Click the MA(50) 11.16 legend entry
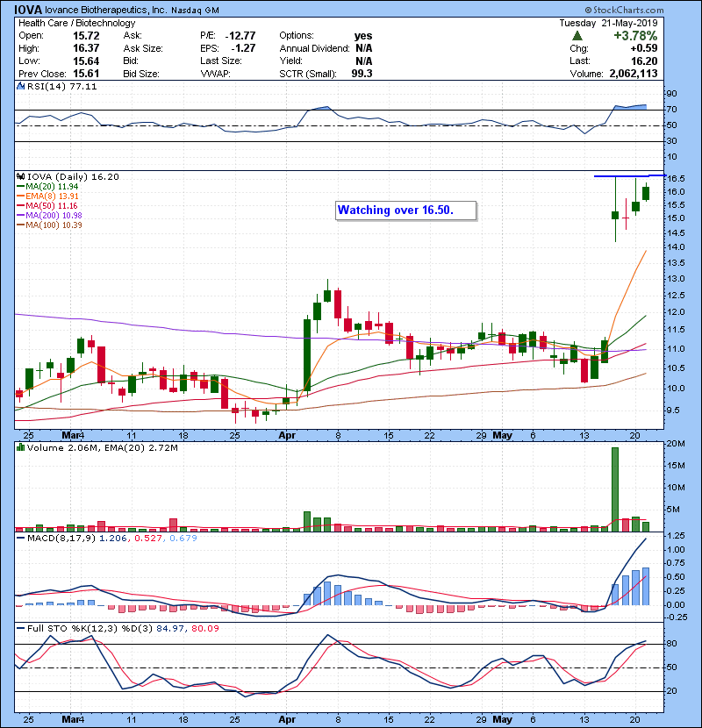This screenshot has height=728, width=702. click(x=47, y=205)
